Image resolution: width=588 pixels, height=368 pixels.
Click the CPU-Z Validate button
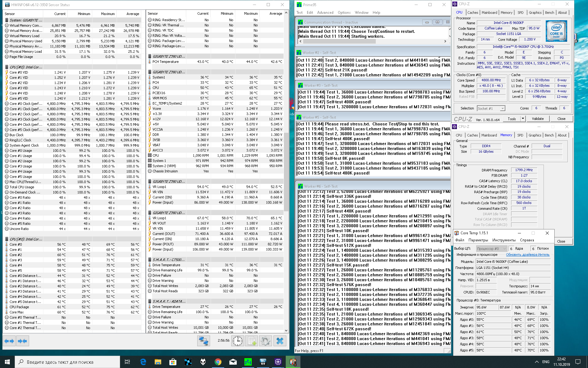tap(537, 119)
